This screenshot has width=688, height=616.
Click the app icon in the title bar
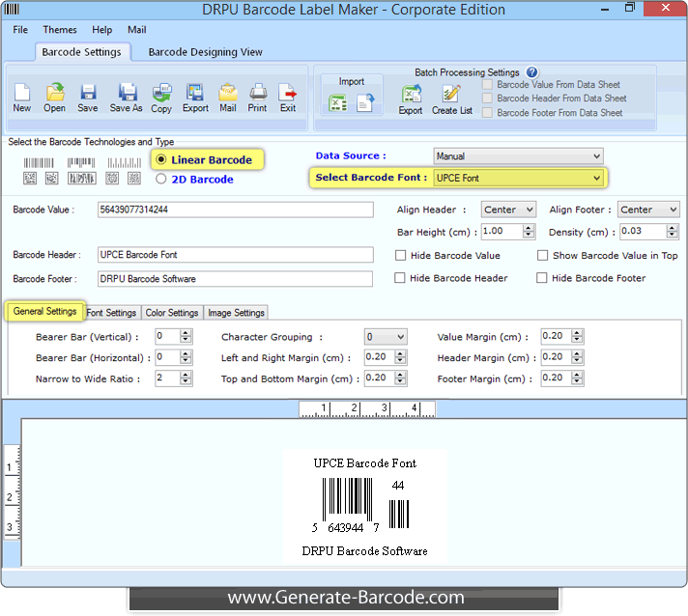12,9
